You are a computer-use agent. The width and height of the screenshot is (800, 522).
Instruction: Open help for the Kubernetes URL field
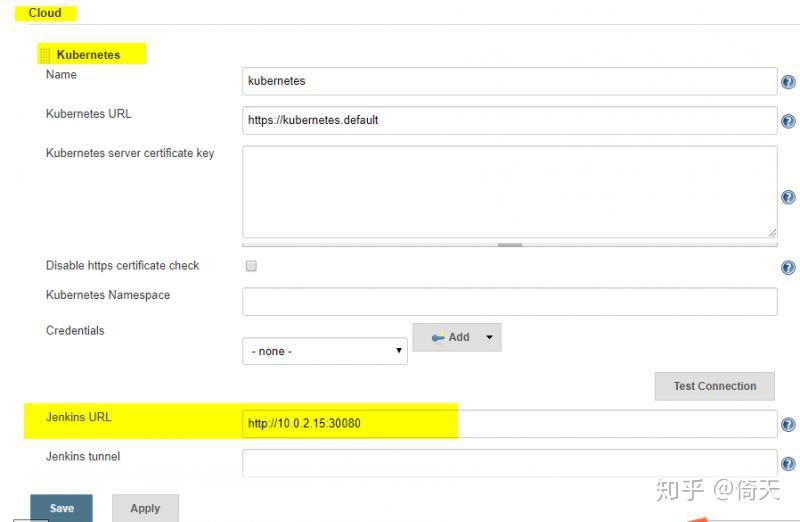pyautogui.click(x=788, y=121)
